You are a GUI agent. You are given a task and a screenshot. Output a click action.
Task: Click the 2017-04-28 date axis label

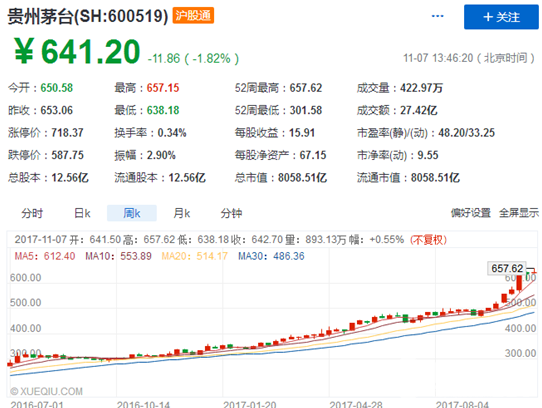pyautogui.click(x=356, y=404)
